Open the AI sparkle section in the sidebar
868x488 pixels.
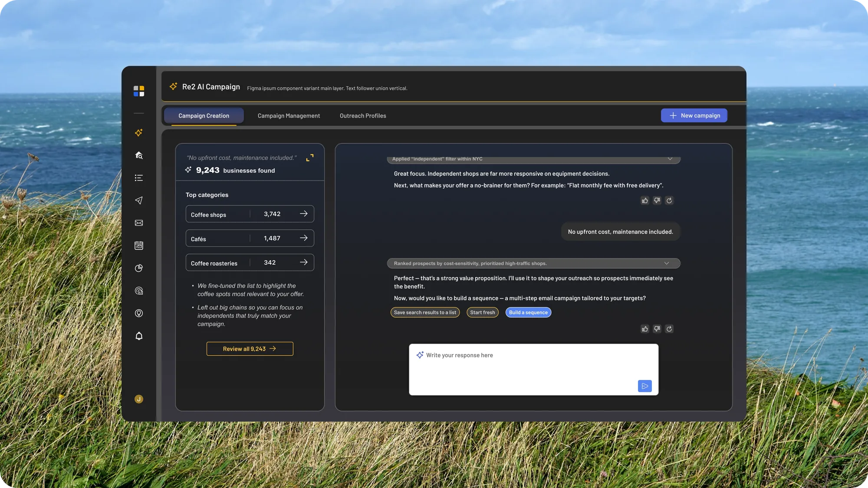(x=139, y=133)
